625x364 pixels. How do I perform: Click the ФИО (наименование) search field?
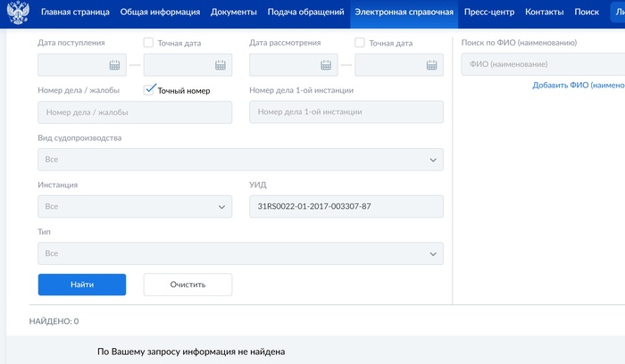point(541,64)
